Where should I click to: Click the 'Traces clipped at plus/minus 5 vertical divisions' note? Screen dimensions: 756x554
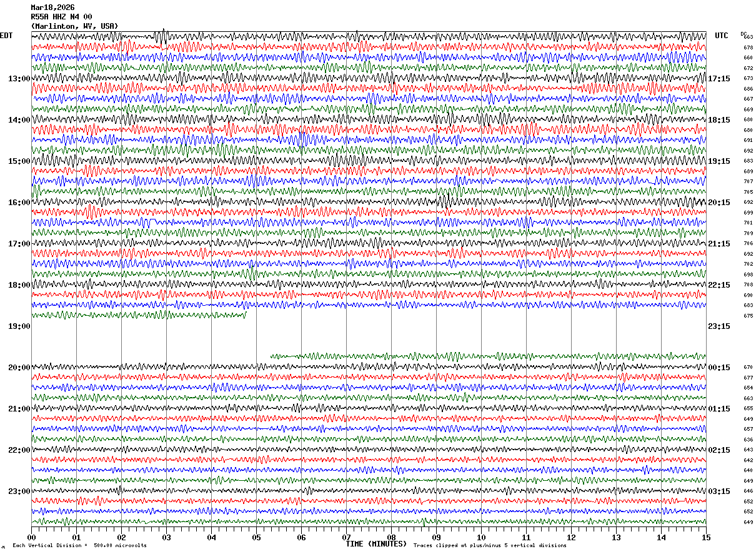click(x=490, y=546)
